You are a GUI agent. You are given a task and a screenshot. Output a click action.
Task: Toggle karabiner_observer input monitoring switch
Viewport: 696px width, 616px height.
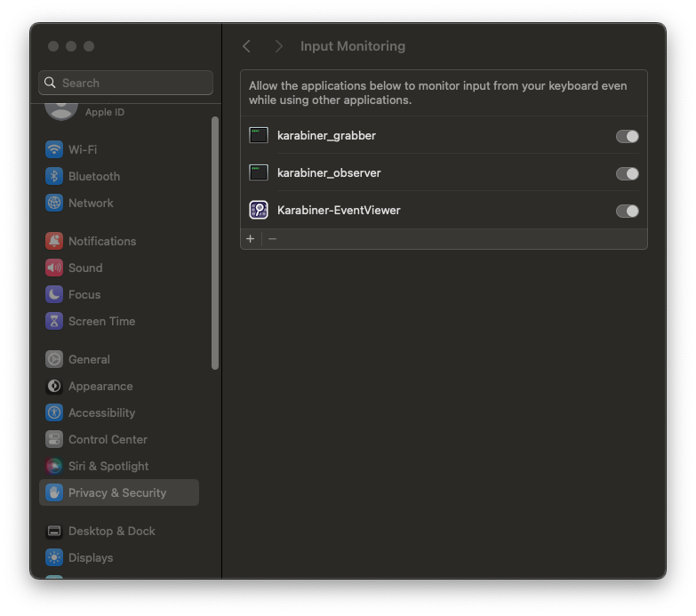627,173
